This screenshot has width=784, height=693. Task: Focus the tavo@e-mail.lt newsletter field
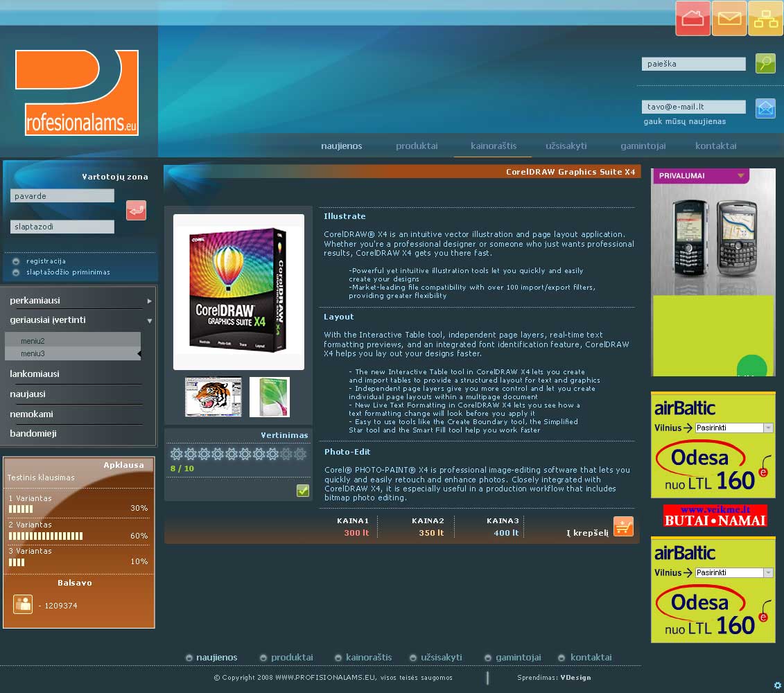(693, 107)
